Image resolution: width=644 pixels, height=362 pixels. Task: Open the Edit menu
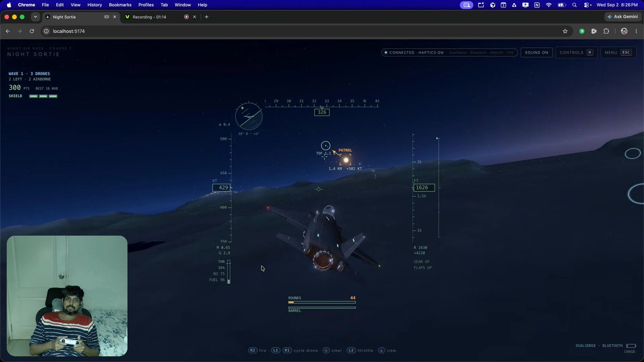pos(60,4)
